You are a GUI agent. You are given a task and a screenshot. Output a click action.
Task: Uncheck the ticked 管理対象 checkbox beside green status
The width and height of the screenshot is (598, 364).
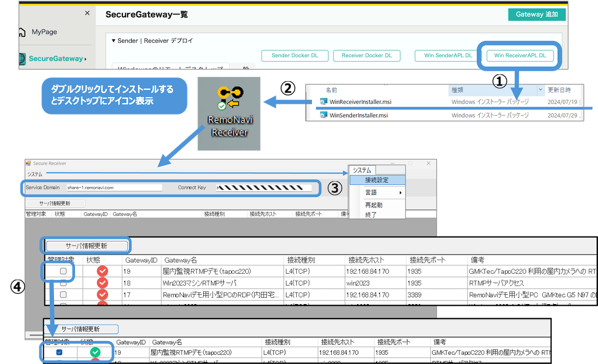click(59, 352)
